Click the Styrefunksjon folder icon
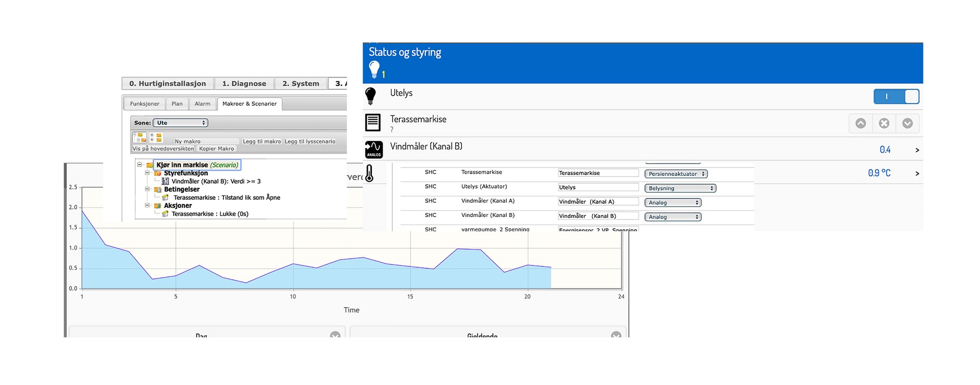This screenshot has width=980, height=385. tap(157, 173)
